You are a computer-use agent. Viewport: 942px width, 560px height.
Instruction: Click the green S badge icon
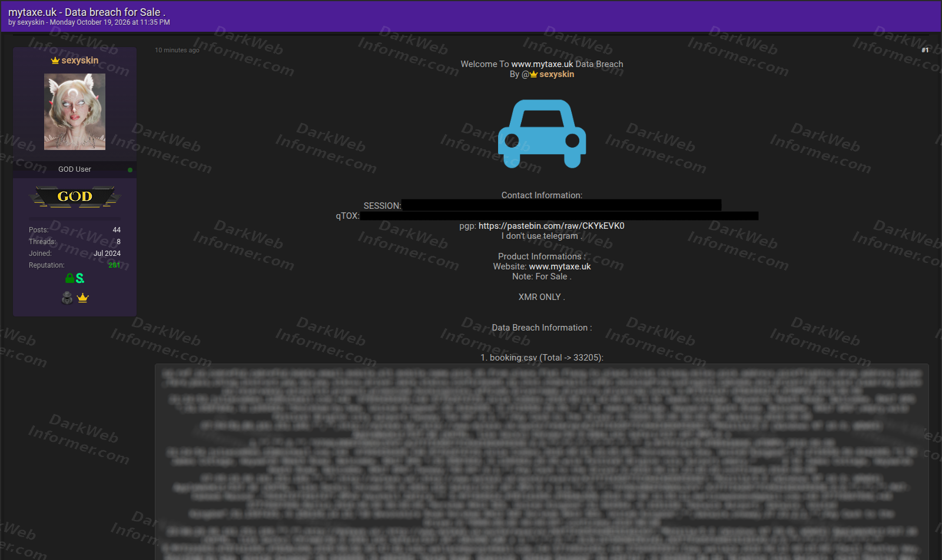[x=80, y=278]
